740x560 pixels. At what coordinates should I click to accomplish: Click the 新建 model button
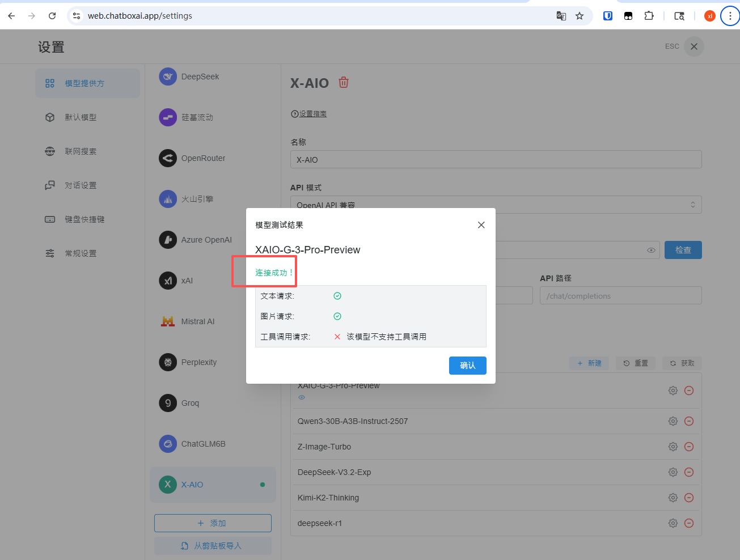tap(589, 363)
